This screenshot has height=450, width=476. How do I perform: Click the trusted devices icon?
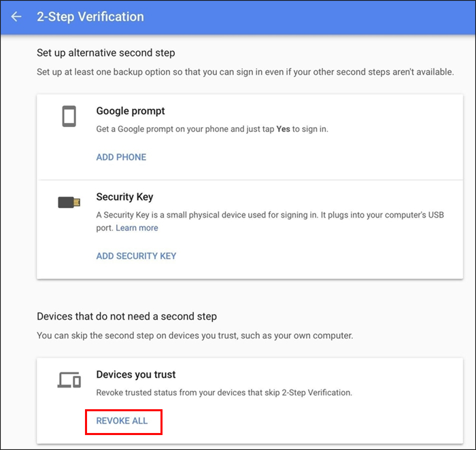[69, 380]
